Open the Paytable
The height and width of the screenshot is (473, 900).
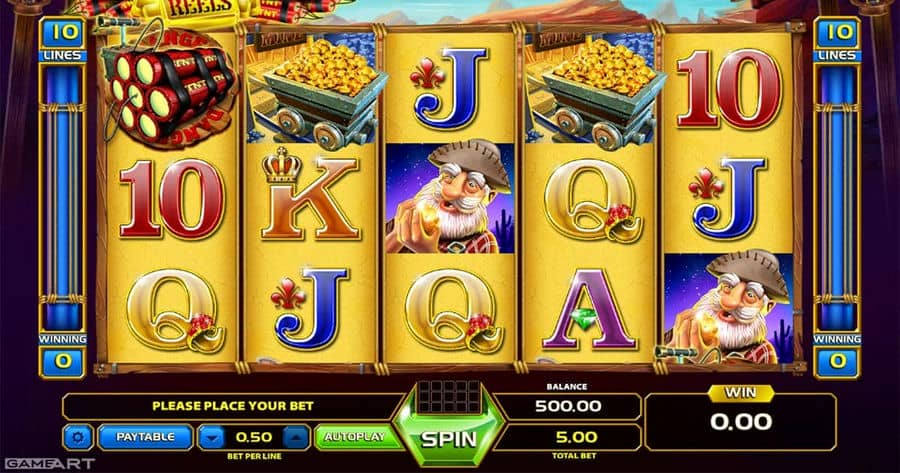tap(145, 437)
